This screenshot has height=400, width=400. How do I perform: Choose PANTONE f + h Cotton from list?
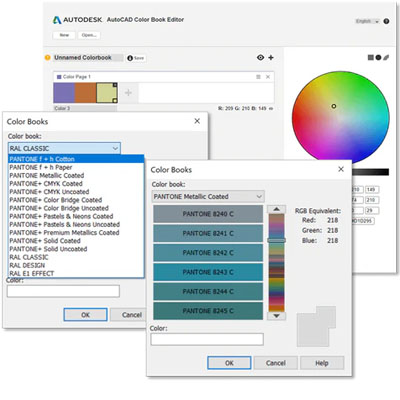point(76,159)
